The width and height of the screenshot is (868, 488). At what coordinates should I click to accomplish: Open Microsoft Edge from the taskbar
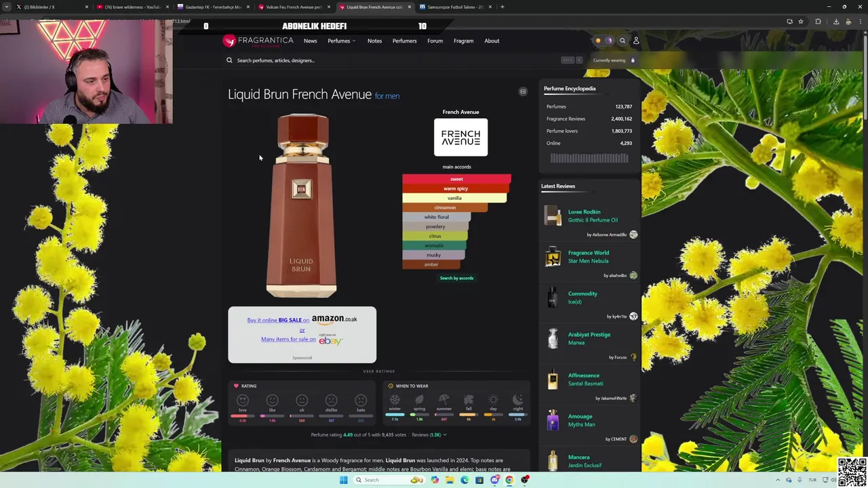(465, 480)
